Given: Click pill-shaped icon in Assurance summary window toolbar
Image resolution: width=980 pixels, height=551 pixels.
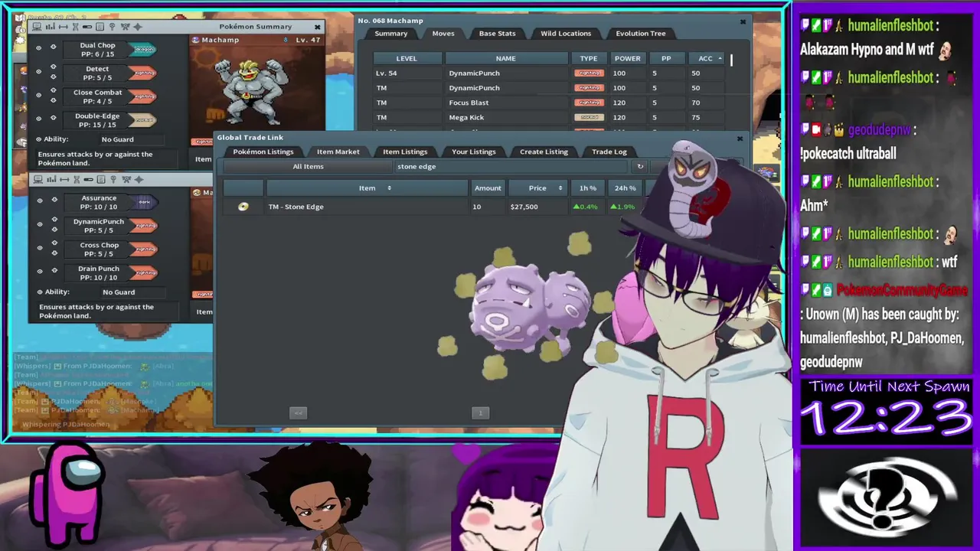Looking at the screenshot, I should [x=89, y=179].
